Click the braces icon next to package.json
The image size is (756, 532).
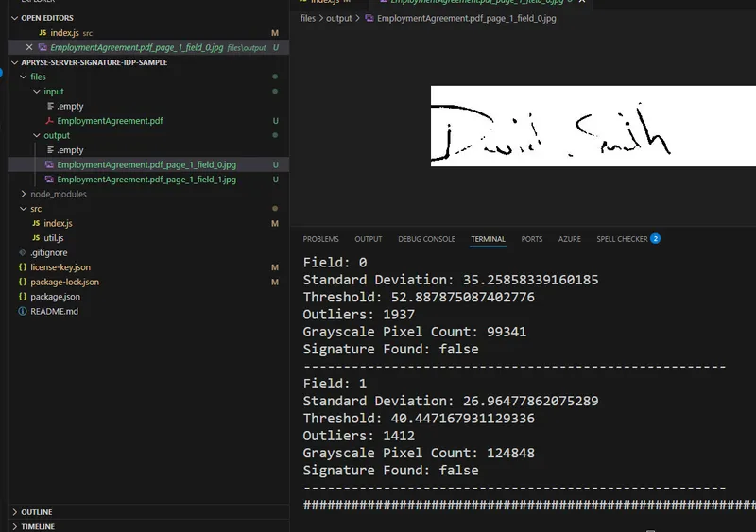tap(22, 297)
